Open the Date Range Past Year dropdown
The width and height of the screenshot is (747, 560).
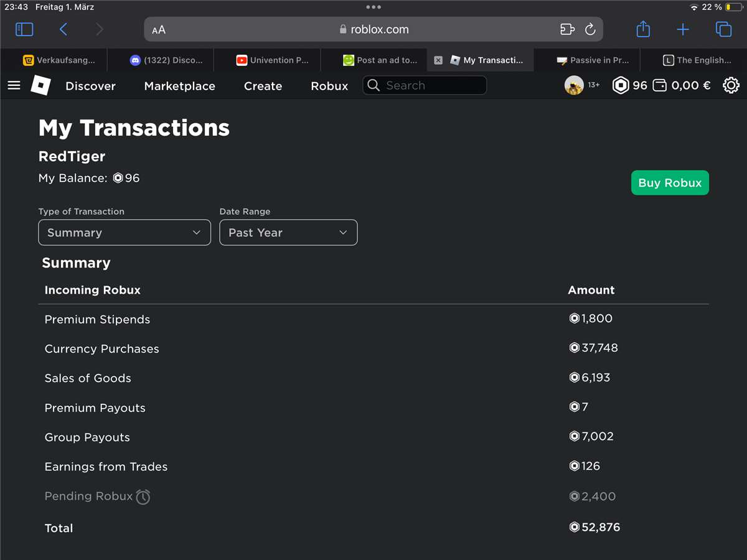coord(288,232)
